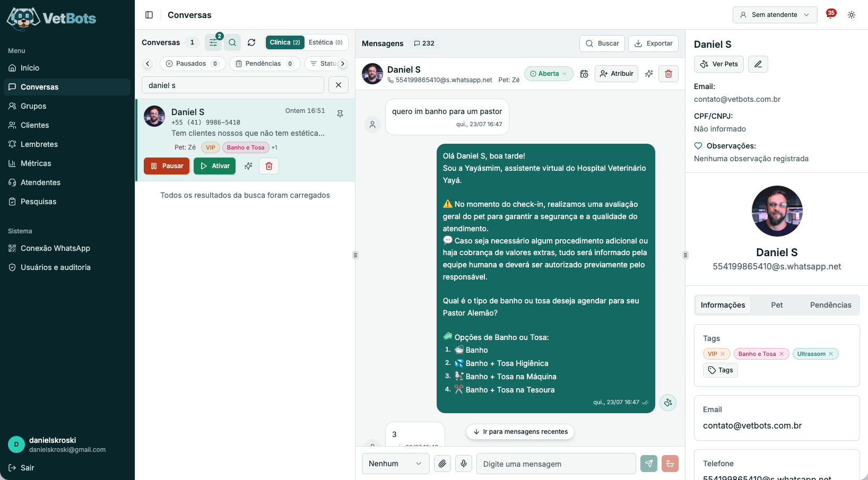This screenshot has width=868, height=480.
Task: Open Ver Pets for Daniel S
Action: 719,64
